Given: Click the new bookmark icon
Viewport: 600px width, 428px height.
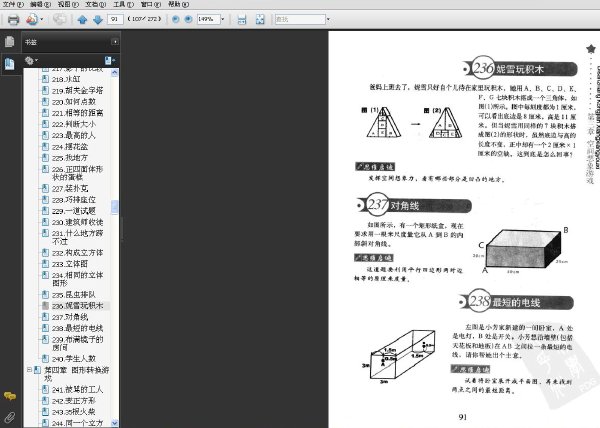Looking at the screenshot, I should [x=109, y=60].
